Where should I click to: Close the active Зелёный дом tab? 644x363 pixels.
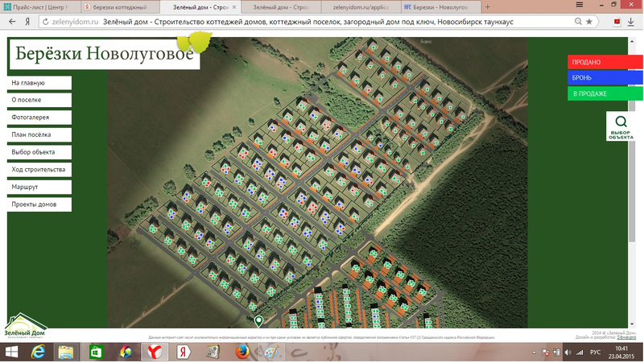234,7
